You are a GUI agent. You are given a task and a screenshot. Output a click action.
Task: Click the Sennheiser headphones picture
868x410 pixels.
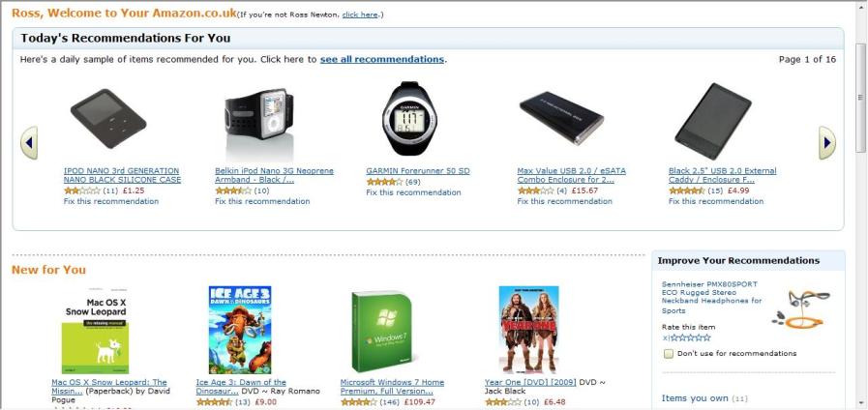[800, 308]
